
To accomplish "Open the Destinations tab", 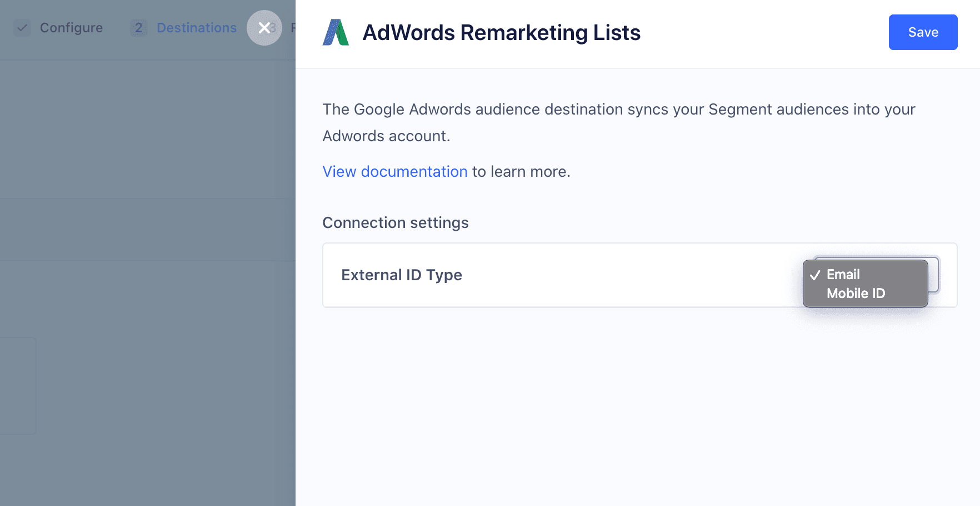I will pyautogui.click(x=196, y=28).
